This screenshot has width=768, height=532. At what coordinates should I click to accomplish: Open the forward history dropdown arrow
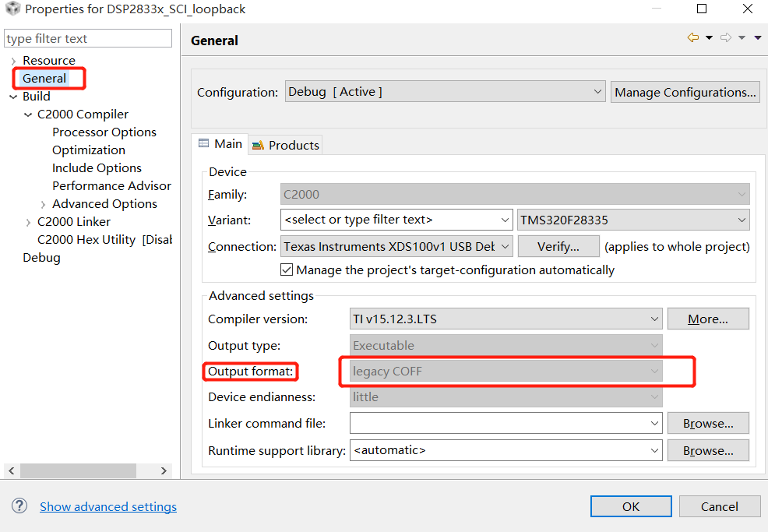click(x=742, y=38)
